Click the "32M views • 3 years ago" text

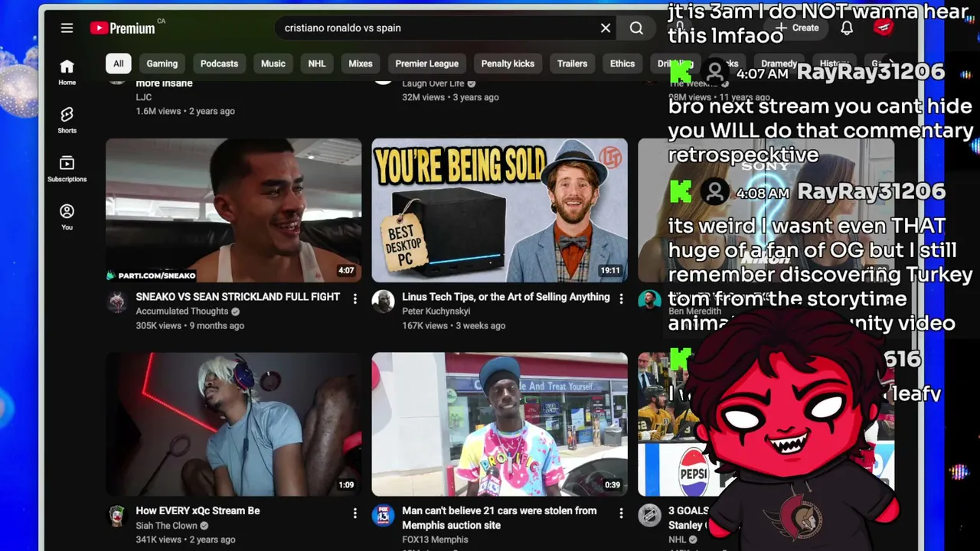click(450, 98)
